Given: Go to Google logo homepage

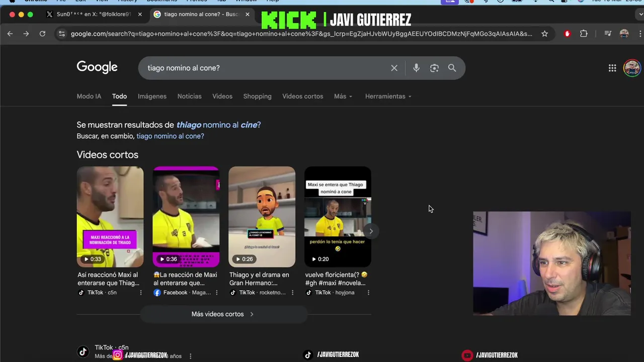Looking at the screenshot, I should 97,67.
